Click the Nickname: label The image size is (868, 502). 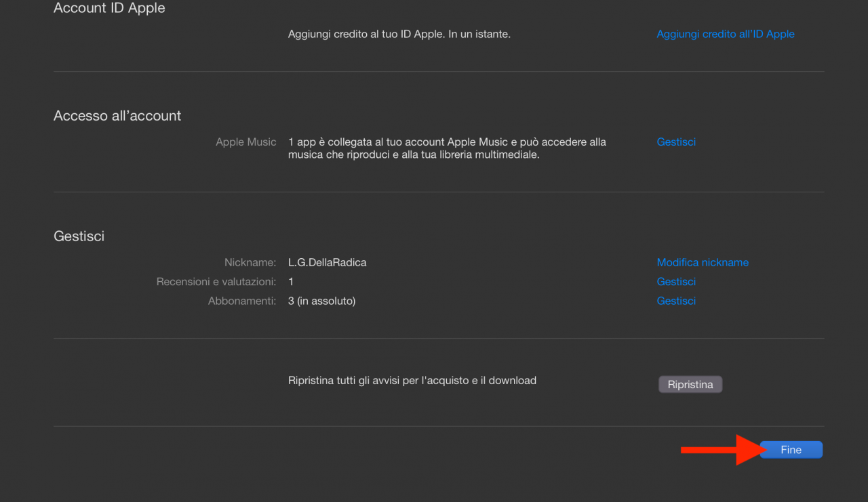250,263
